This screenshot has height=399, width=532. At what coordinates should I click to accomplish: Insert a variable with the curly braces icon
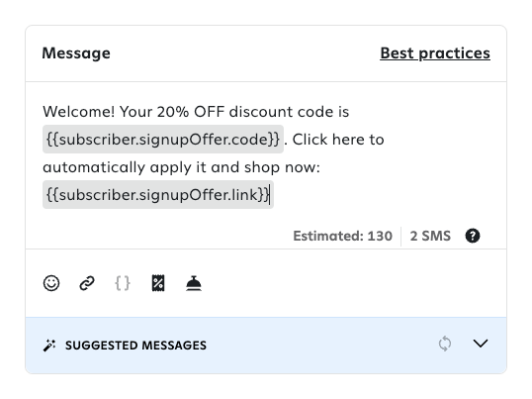pos(123,283)
